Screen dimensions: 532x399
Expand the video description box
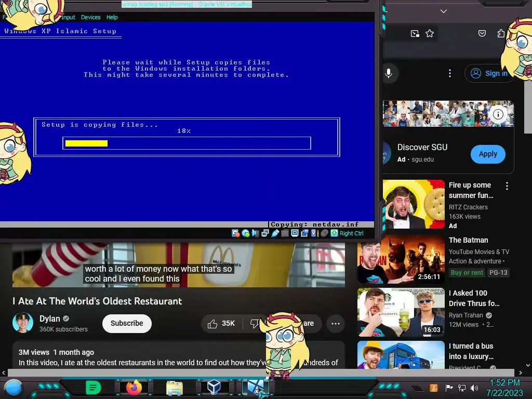point(179,355)
